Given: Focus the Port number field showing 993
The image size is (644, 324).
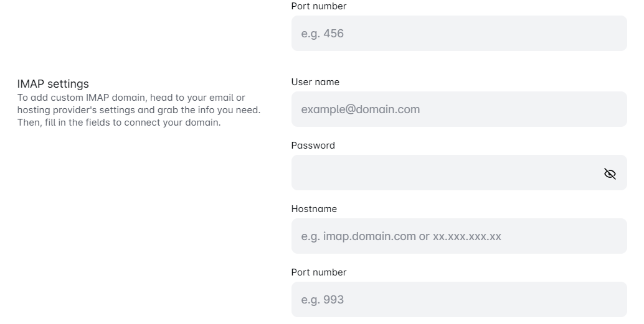Looking at the screenshot, I should [458, 300].
